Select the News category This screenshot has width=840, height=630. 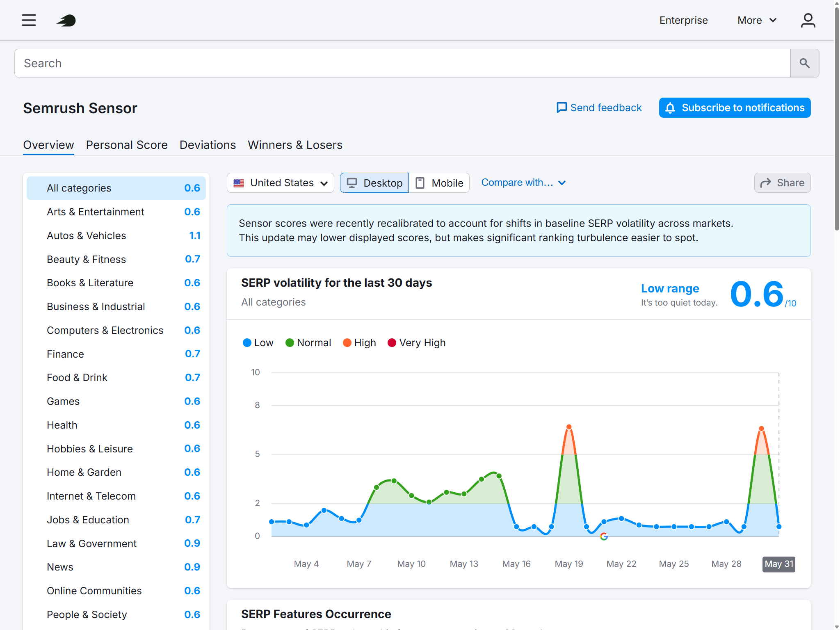coord(116,567)
